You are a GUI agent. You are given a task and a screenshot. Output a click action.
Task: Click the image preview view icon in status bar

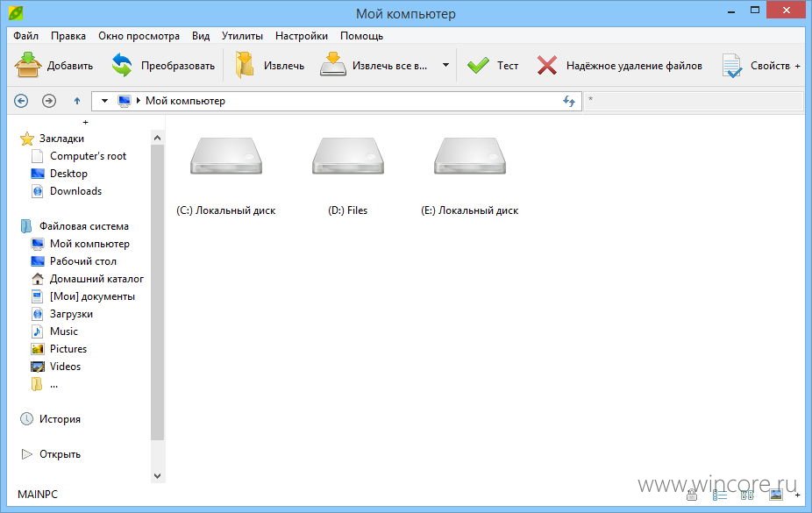(x=776, y=495)
